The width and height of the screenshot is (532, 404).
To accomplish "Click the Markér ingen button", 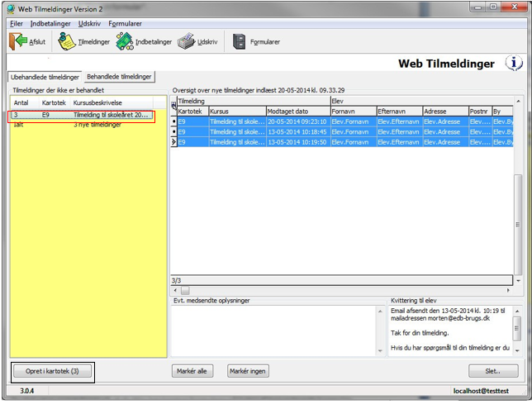I will [x=247, y=371].
